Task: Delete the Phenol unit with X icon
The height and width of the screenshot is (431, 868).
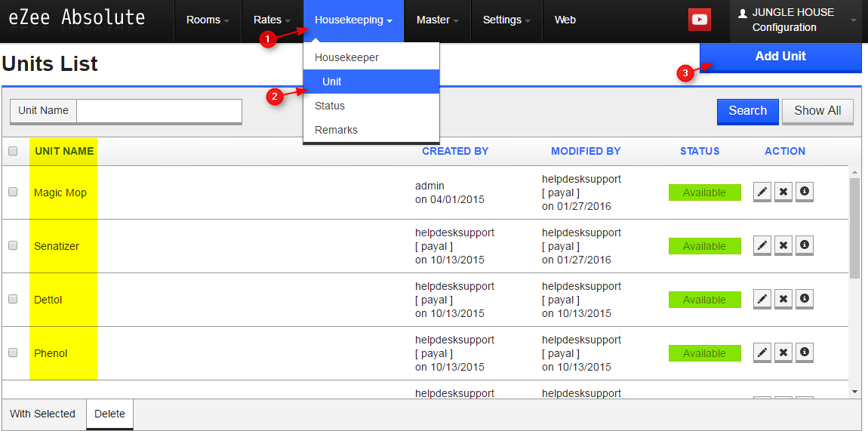Action: pos(783,353)
